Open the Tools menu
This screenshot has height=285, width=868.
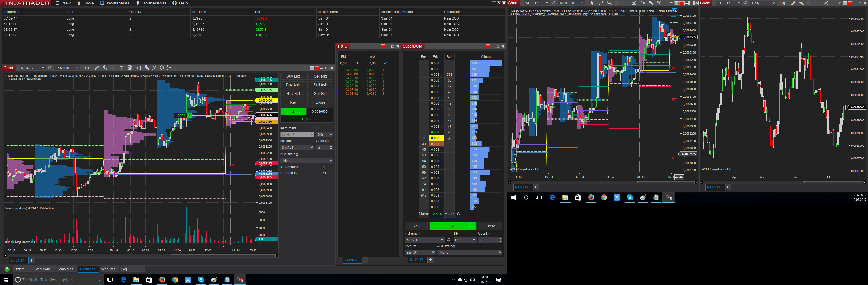click(x=86, y=3)
